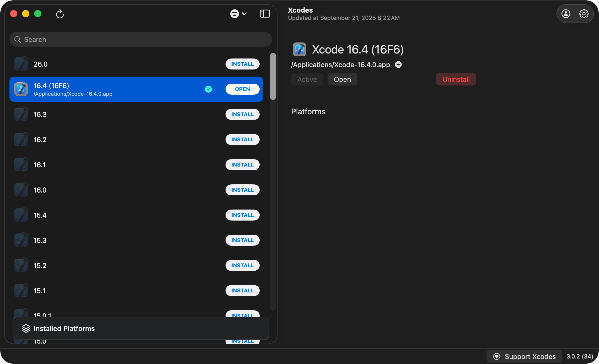The width and height of the screenshot is (599, 364).
Task: Click the Active button for Xcode 16.4
Action: (307, 79)
